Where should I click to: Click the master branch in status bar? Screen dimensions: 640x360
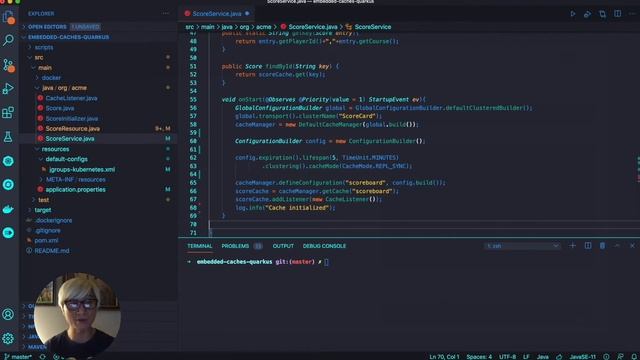(x=18, y=357)
